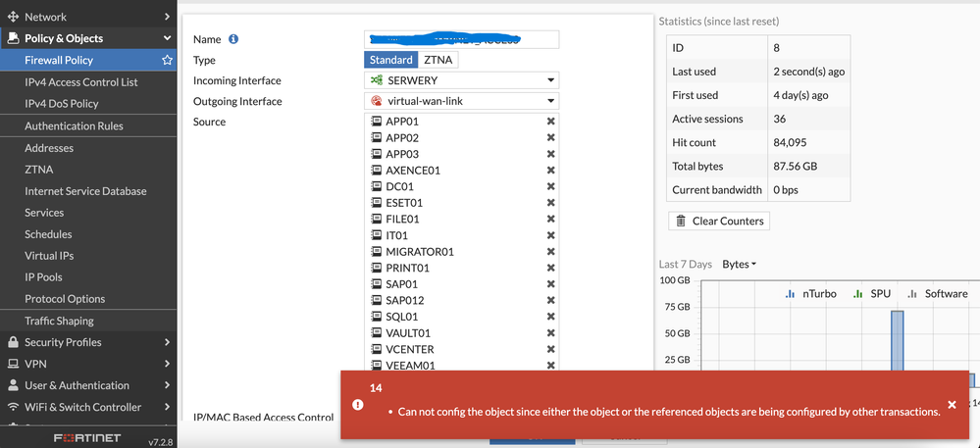Remove SQL01 source entry with its X
Image resolution: width=980 pixels, height=448 pixels.
coord(550,317)
